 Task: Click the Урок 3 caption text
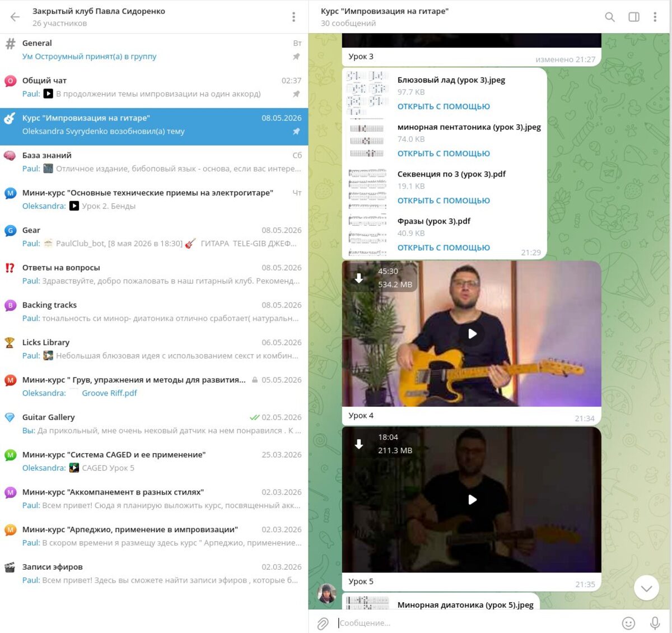[361, 56]
